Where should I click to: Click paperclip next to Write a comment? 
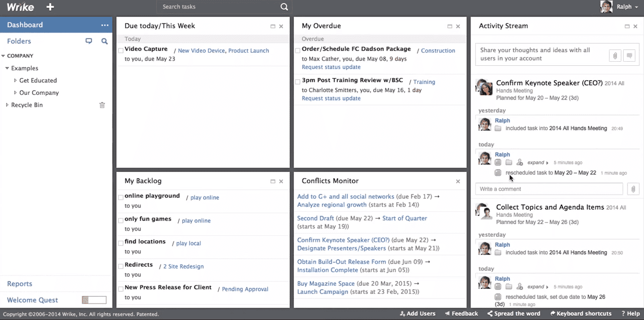pyautogui.click(x=632, y=189)
